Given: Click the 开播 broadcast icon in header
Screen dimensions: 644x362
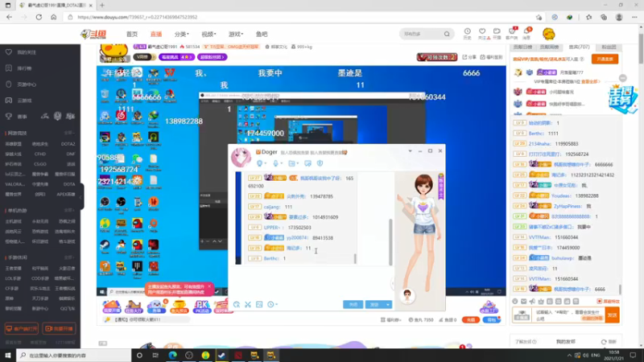Looking at the screenshot, I should [x=497, y=34].
